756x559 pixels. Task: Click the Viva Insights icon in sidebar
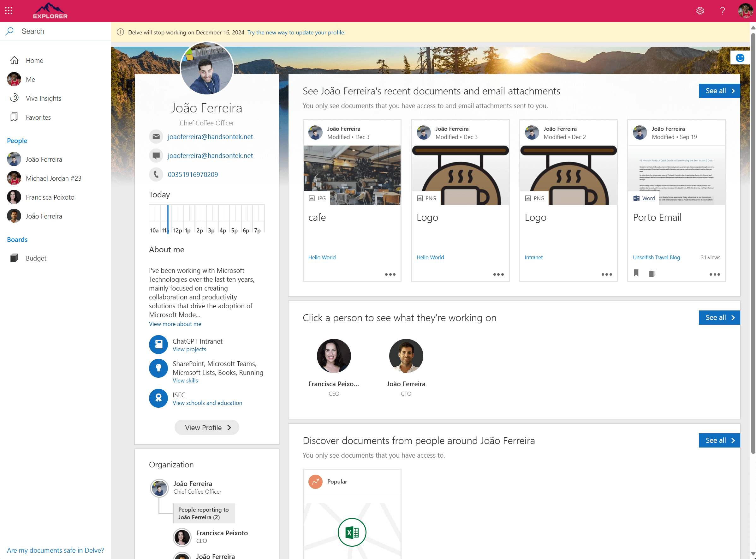coord(14,98)
